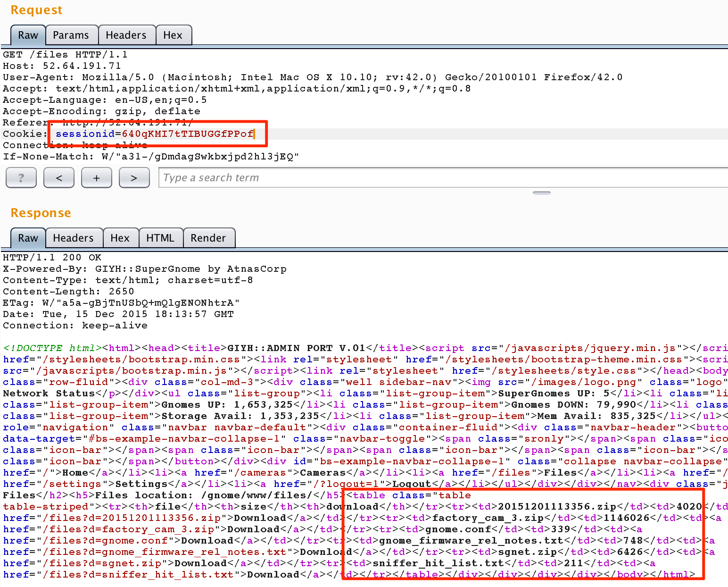Click the 'Connection: keep-alive' response header
The image size is (728, 587).
(75, 326)
